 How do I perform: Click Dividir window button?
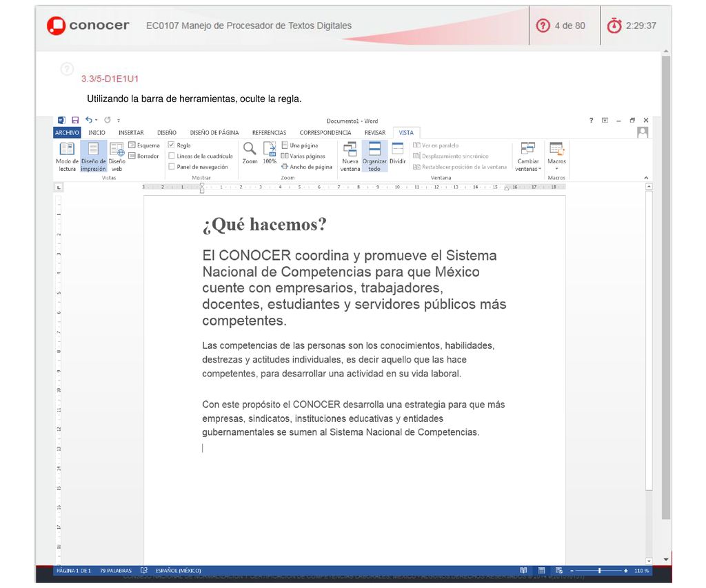(398, 153)
